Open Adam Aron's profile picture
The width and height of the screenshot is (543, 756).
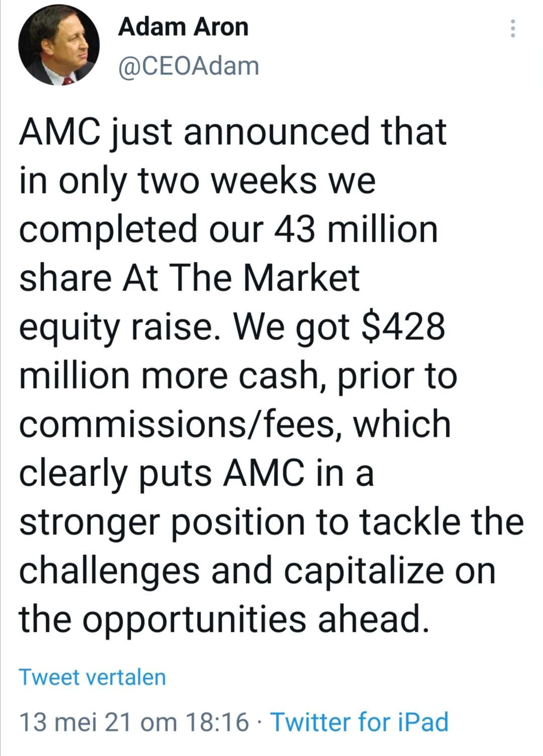click(x=59, y=45)
